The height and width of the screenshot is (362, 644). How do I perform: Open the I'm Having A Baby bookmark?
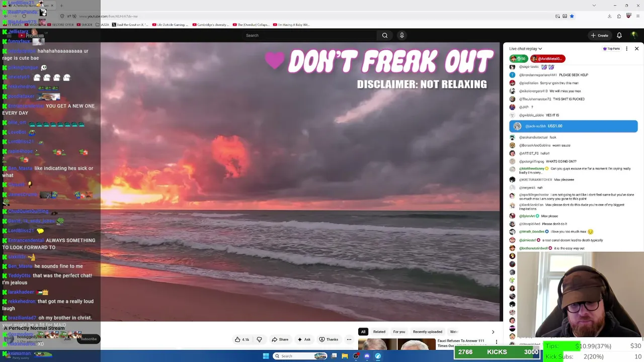coord(291,25)
